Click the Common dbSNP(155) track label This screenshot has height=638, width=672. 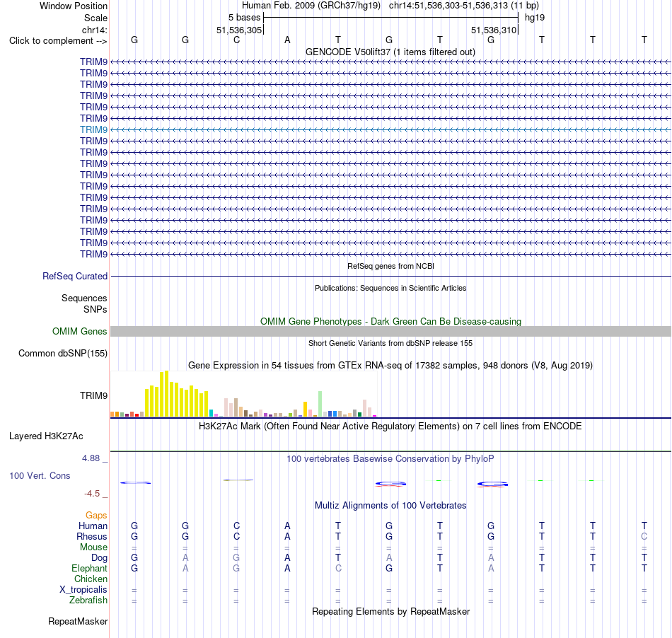(63, 353)
